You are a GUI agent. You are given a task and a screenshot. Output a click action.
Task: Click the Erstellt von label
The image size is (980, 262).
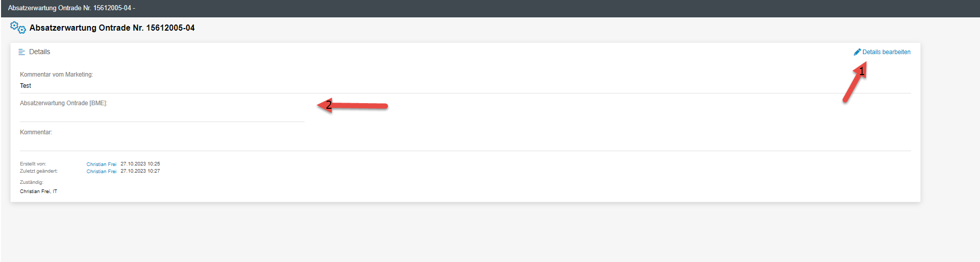[33, 164]
